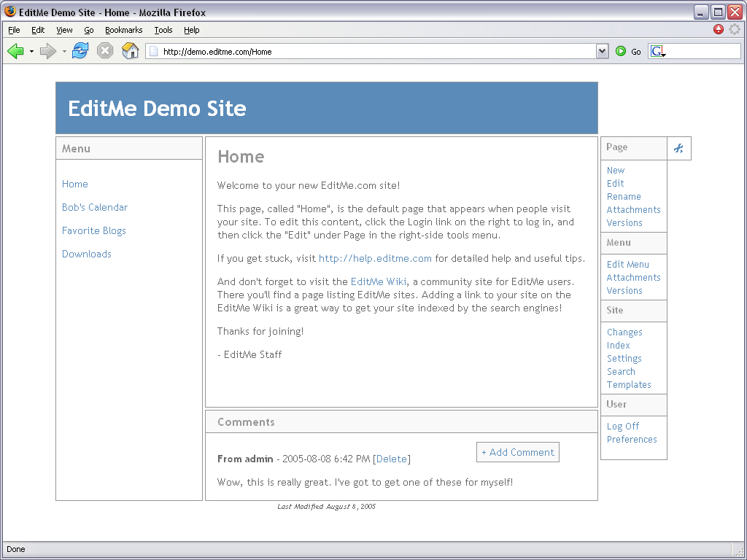Screen dimensions: 747x560
Task: Click the page icon in address bar
Action: 153,52
